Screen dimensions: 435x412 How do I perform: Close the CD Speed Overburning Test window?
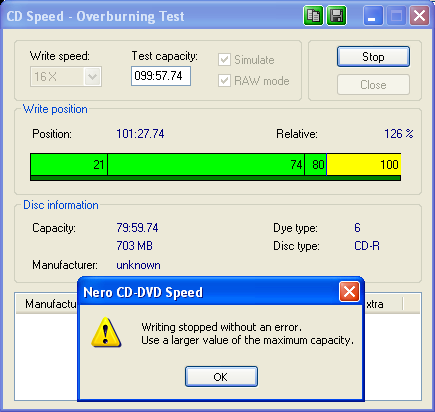419,16
